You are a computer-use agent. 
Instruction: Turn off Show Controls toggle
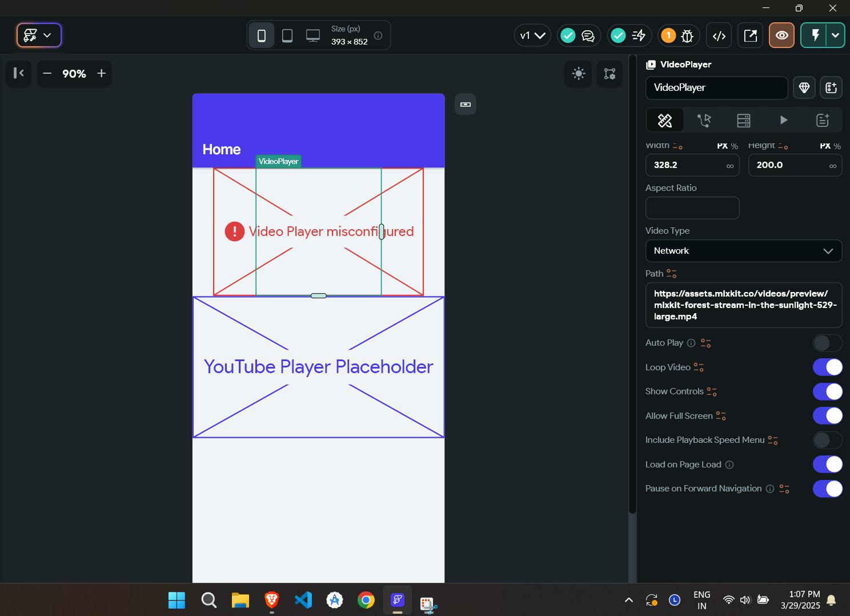click(827, 391)
